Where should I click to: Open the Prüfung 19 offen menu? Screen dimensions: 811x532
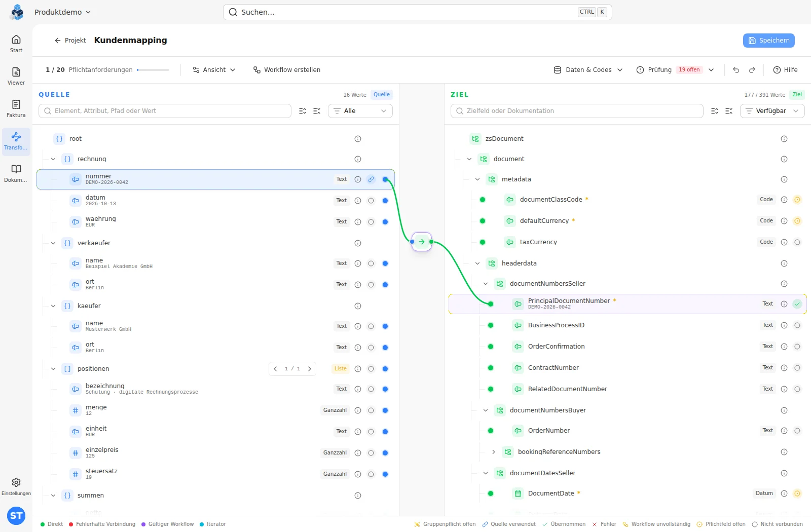tap(675, 70)
